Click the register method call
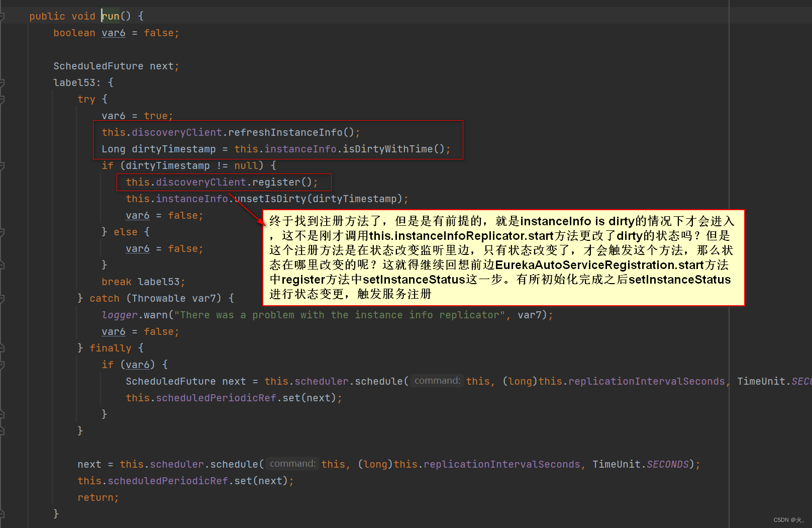This screenshot has width=812, height=528. pyautogui.click(x=276, y=182)
